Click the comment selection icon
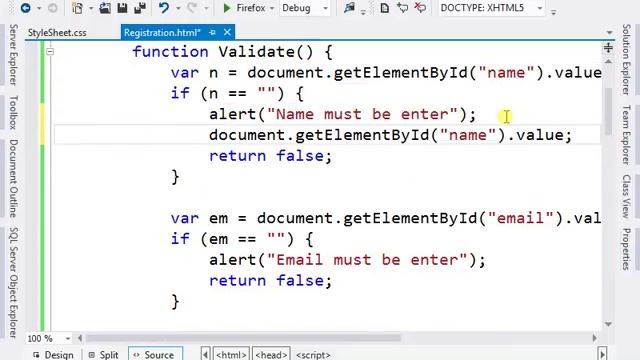This screenshot has height=360, width=640. coord(402,8)
